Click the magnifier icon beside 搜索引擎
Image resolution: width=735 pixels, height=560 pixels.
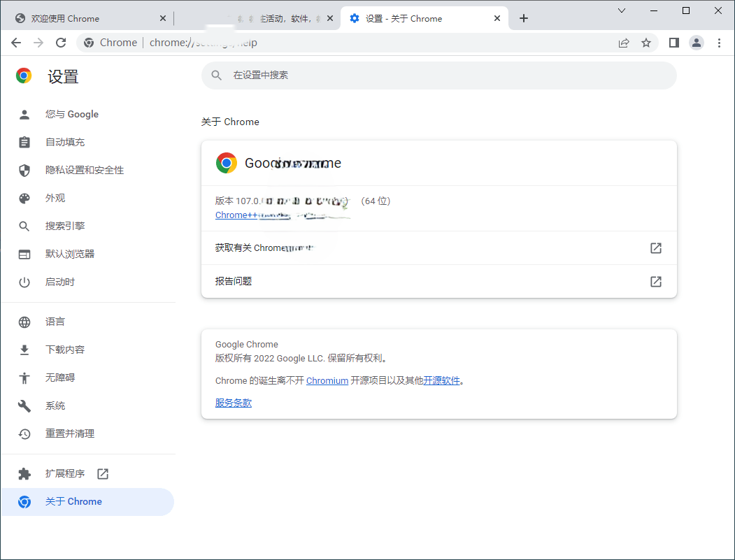coord(24,227)
